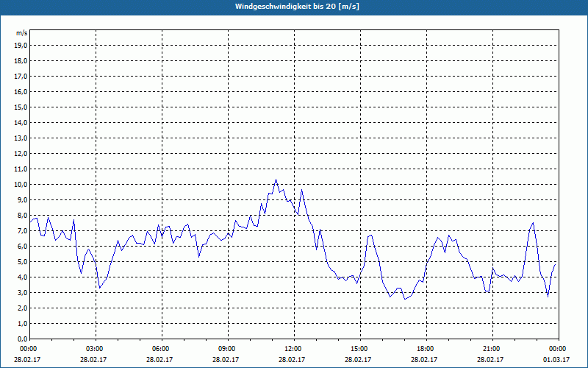Click the "09:00" time label on the x-axis
Viewport: 588px width, 368px height.
click(228, 349)
